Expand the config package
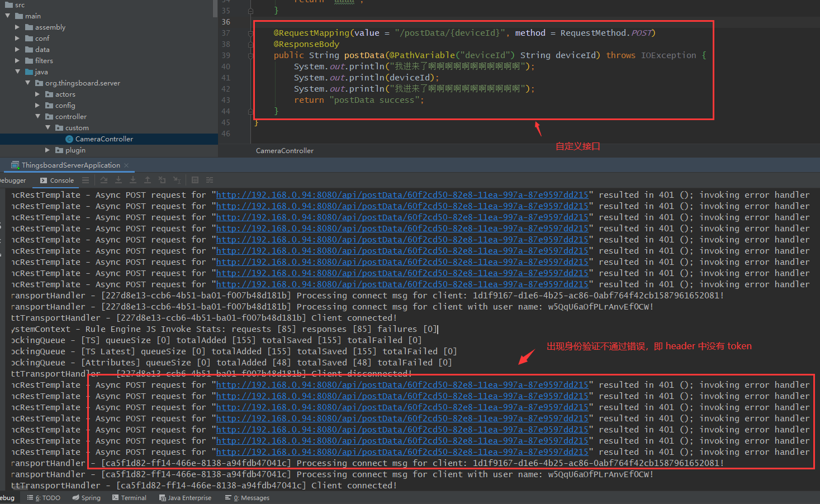820x504 pixels. pyautogui.click(x=37, y=106)
